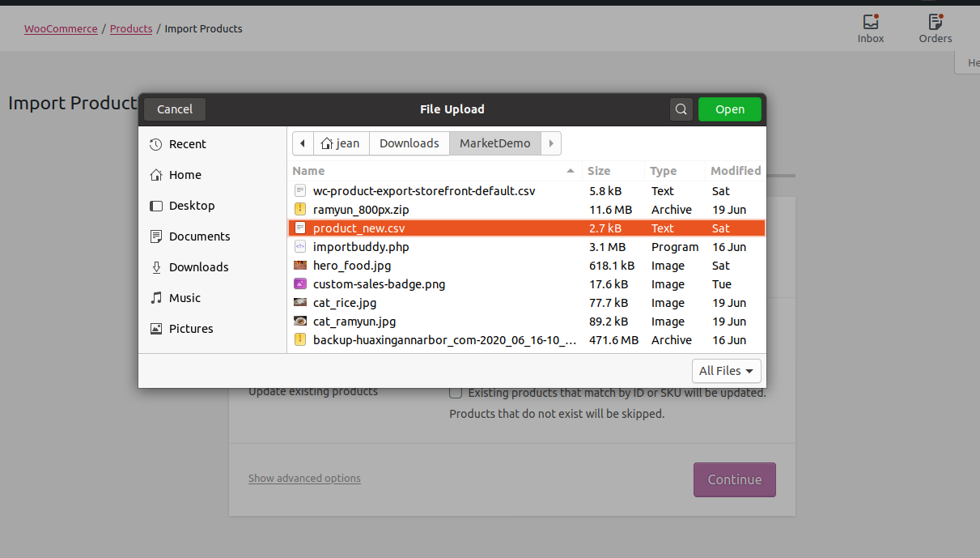Click the Music note icon in sidebar
Screen dimensions: 980x558
pyautogui.click(x=156, y=298)
